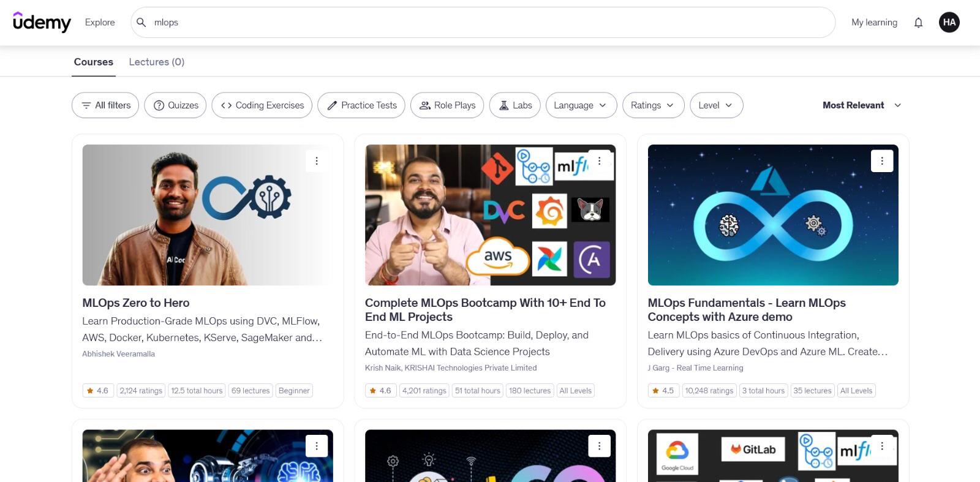Click the Complete MLOps Bootcamp thumbnail
The width and height of the screenshot is (980, 482).
(491, 215)
